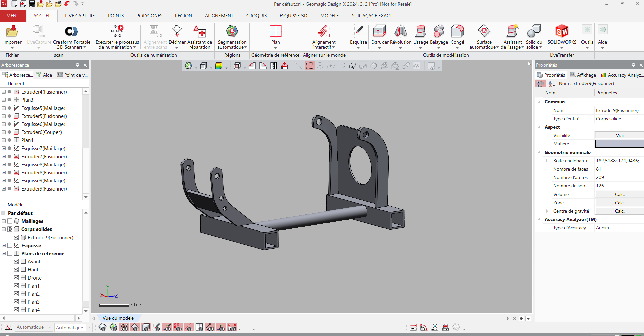Expand Boite englobante property
Viewport: 644px width, 336px height.
[547, 161]
